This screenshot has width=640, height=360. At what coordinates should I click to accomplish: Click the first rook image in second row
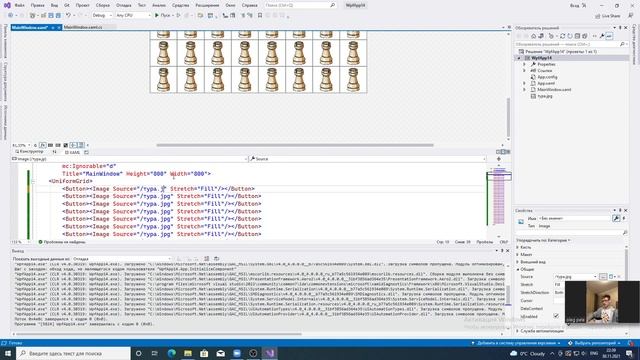(x=164, y=53)
